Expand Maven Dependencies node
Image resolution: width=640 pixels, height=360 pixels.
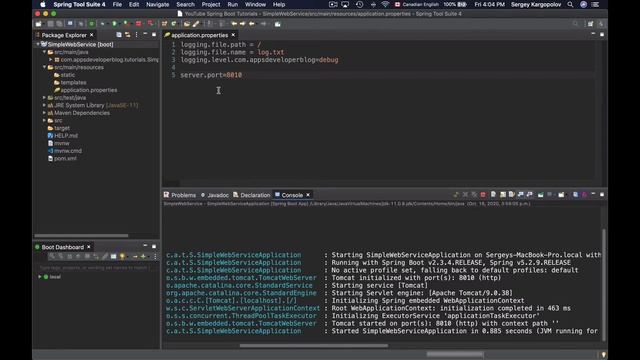(44, 113)
